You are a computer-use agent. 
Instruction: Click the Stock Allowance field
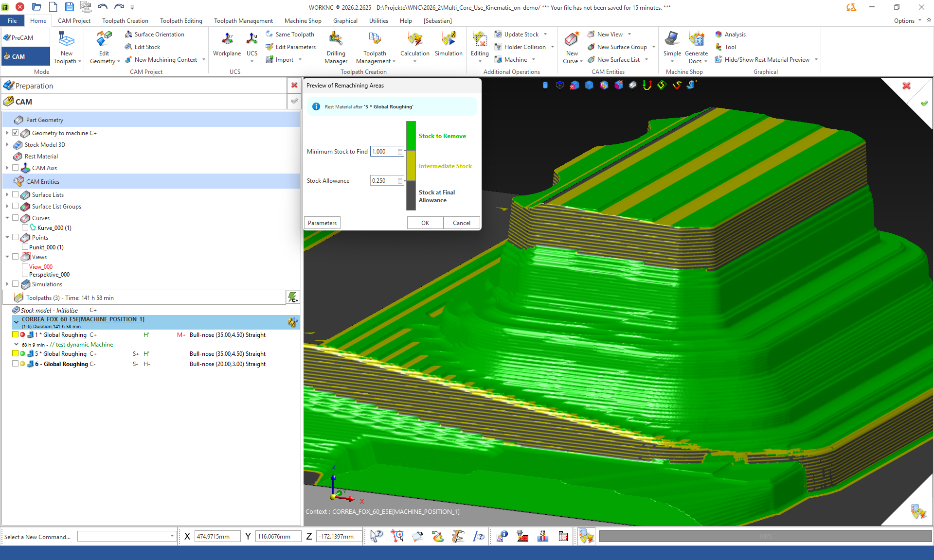click(x=387, y=181)
